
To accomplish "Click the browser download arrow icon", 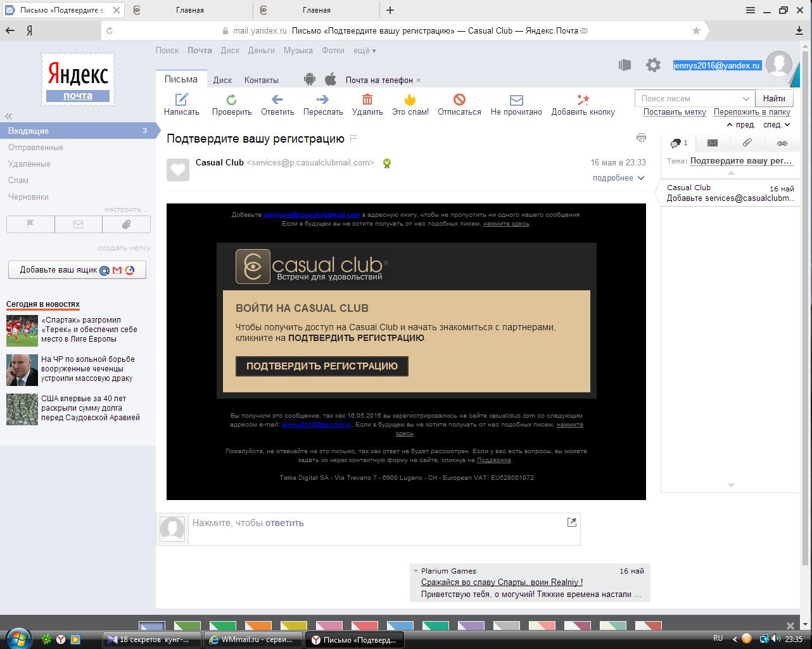I will pos(799,30).
